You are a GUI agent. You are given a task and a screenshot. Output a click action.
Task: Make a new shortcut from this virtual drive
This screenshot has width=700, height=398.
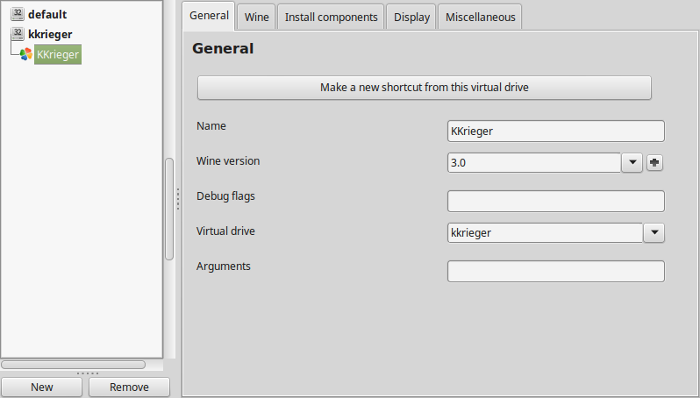tap(424, 87)
